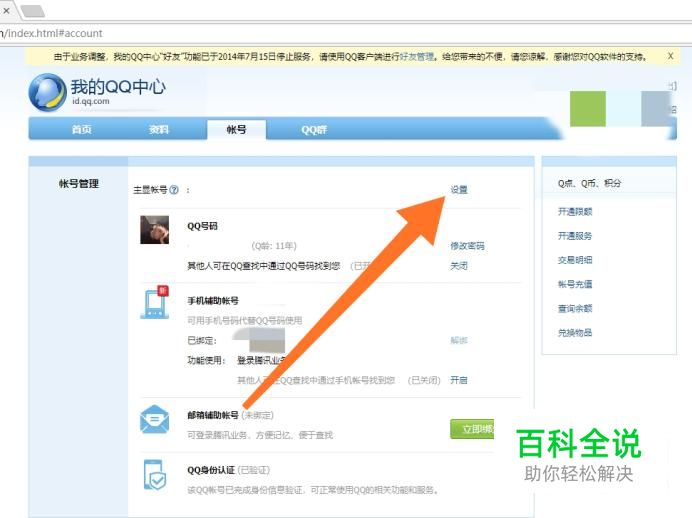Click the Q点、Q币、积分 heading
Screen dimensions: 692x518
[589, 184]
